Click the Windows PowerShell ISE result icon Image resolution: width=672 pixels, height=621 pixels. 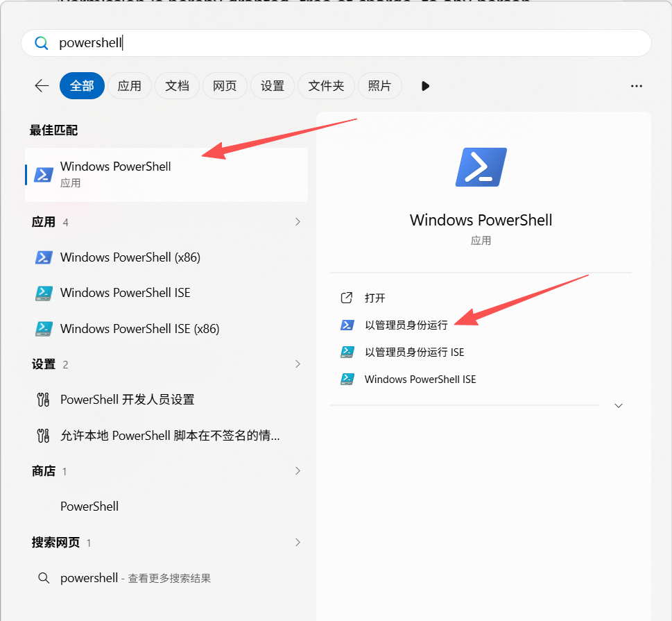point(44,294)
